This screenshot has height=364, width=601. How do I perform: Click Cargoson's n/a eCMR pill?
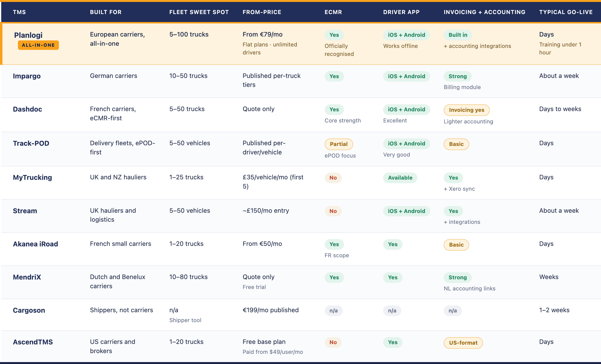(x=333, y=311)
